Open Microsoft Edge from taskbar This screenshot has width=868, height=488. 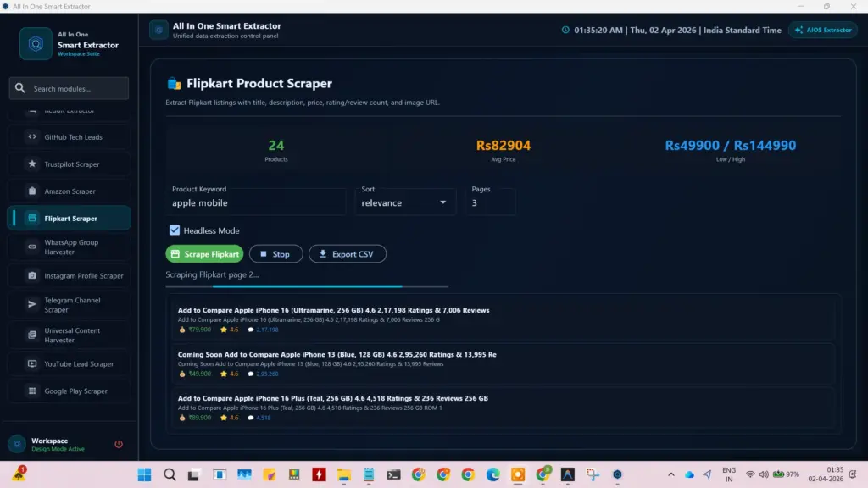(492, 474)
